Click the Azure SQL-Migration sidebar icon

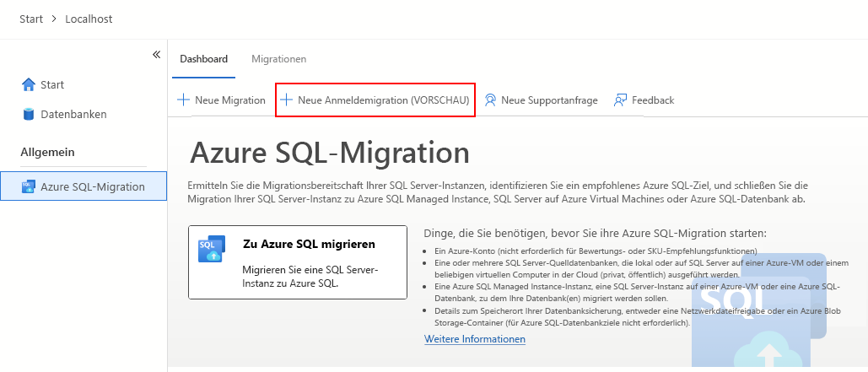pos(28,186)
